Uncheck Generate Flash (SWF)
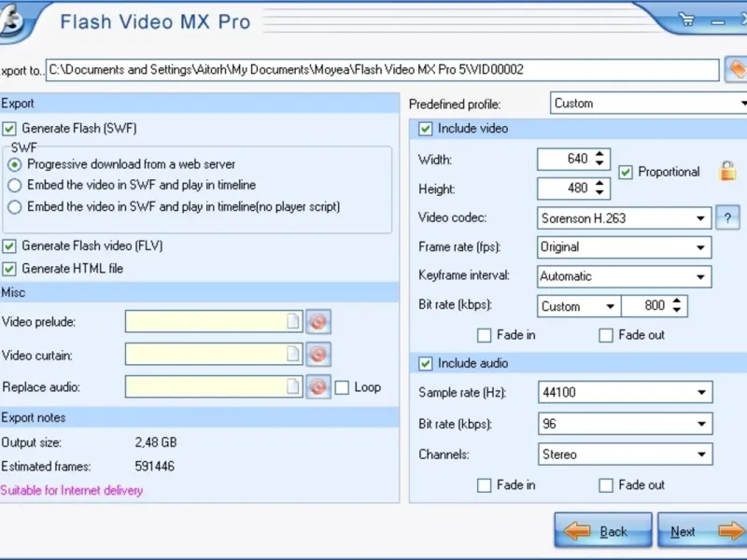 9,129
